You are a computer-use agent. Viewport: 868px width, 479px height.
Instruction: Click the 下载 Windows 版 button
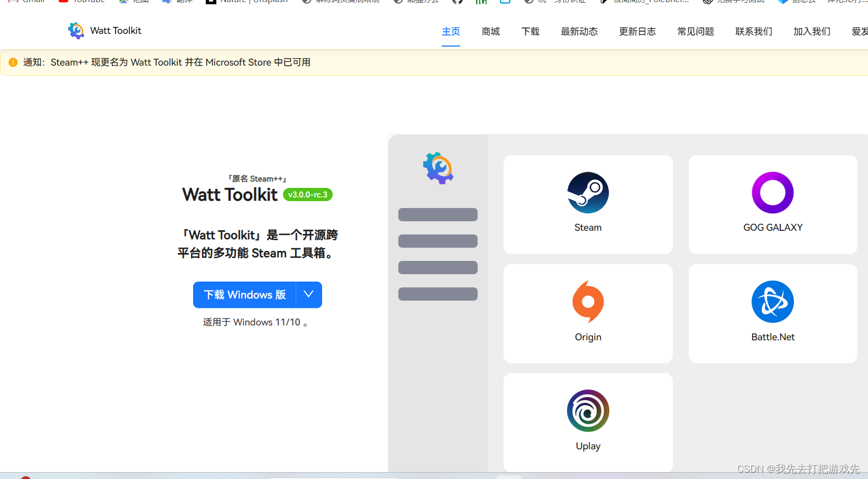pyautogui.click(x=244, y=295)
